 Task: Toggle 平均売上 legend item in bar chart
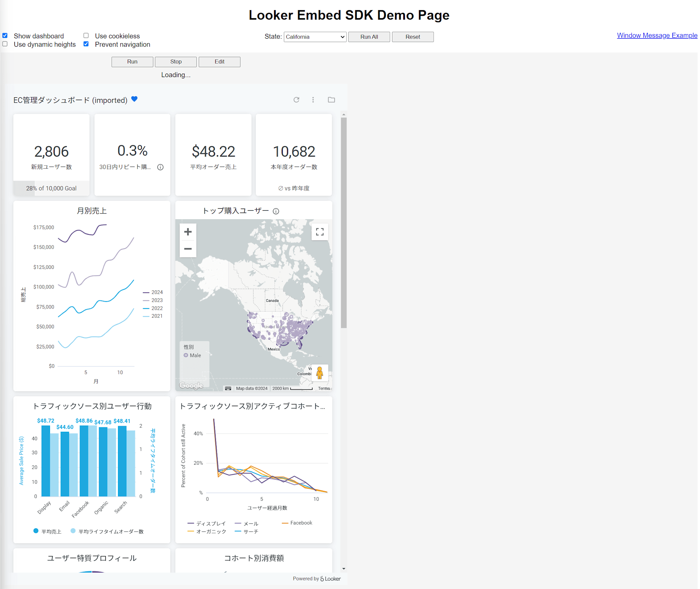click(x=48, y=532)
